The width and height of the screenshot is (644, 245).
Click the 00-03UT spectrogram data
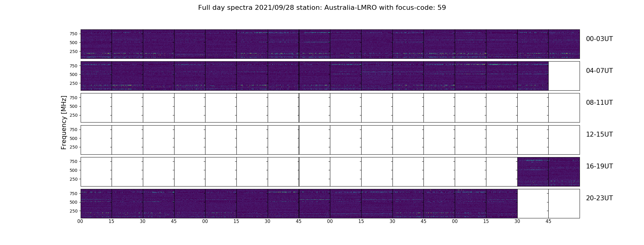(x=330, y=44)
